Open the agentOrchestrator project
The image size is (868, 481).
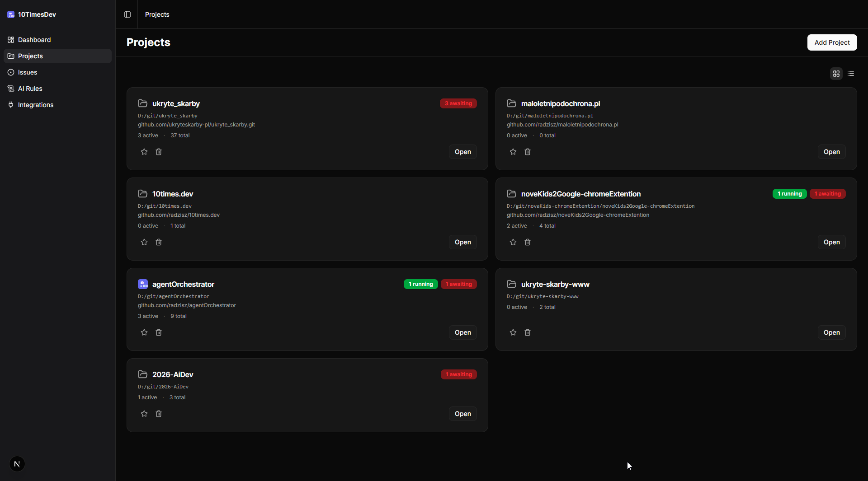pos(462,332)
